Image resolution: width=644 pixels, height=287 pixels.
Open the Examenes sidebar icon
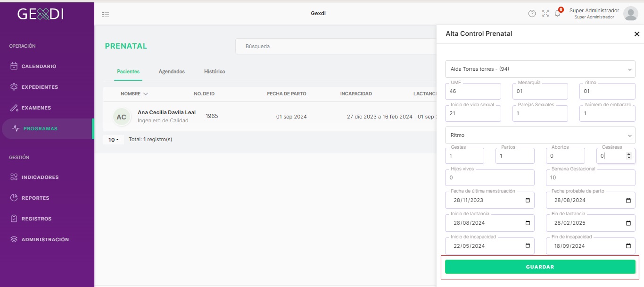(14, 108)
